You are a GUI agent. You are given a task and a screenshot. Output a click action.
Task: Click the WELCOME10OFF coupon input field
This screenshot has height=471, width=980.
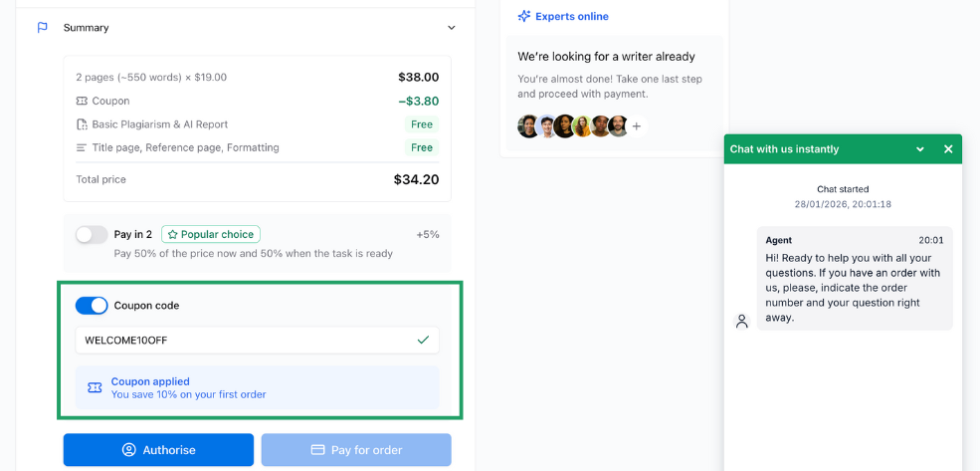coord(244,340)
